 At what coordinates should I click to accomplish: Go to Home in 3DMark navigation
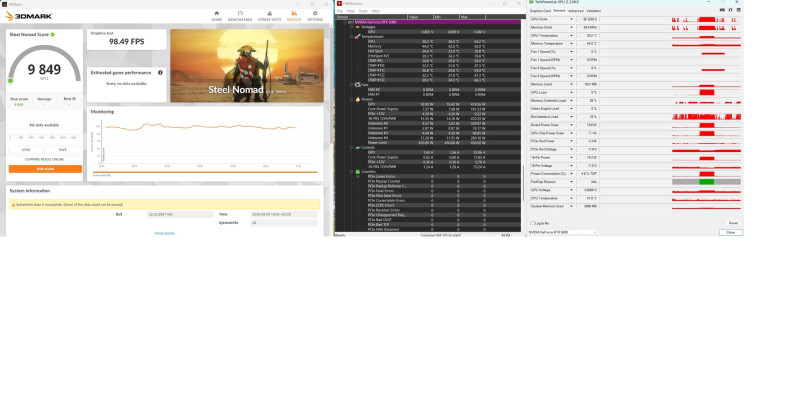click(x=216, y=16)
